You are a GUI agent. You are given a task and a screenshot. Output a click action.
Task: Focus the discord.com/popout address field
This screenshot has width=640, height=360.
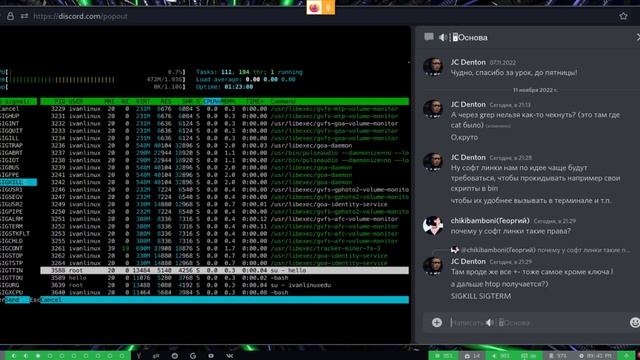click(x=80, y=16)
